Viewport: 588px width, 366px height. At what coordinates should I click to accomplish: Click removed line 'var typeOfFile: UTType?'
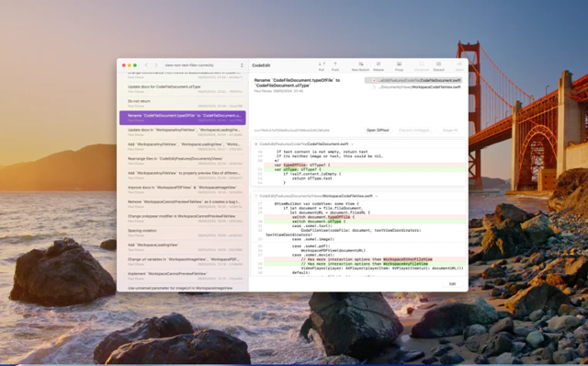[366, 166]
